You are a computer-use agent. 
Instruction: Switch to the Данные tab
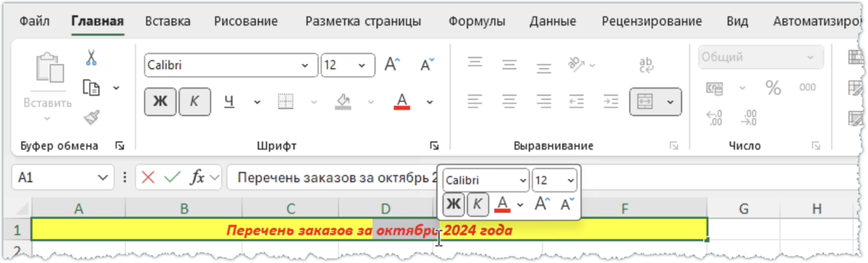[553, 21]
